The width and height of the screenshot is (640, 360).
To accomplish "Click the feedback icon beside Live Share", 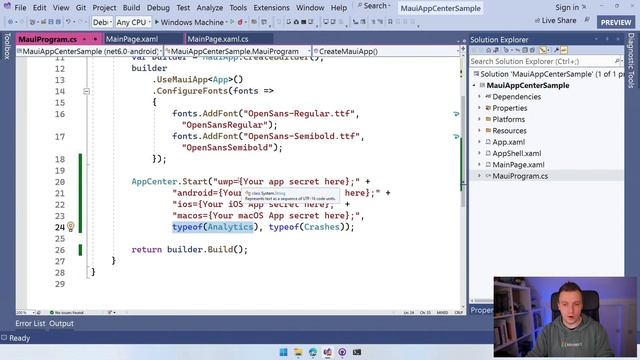I will (587, 20).
